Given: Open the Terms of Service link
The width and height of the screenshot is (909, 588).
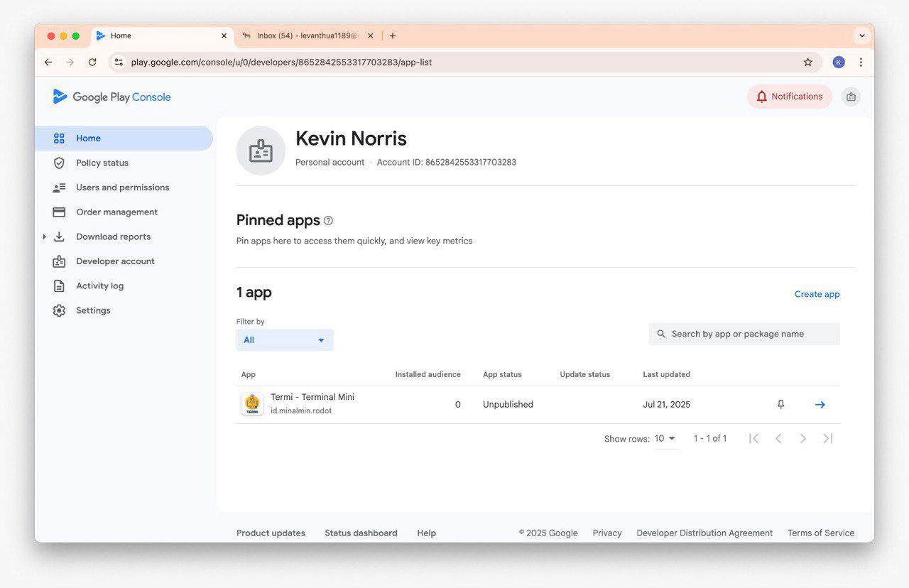Looking at the screenshot, I should (821, 533).
